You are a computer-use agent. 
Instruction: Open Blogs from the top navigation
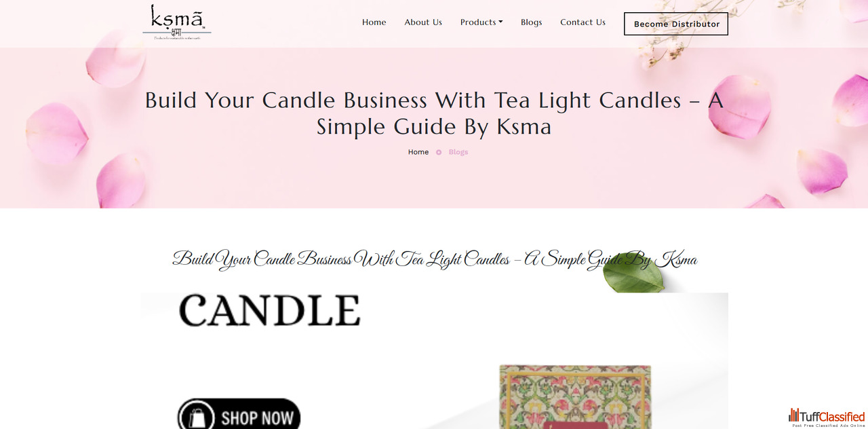(531, 22)
